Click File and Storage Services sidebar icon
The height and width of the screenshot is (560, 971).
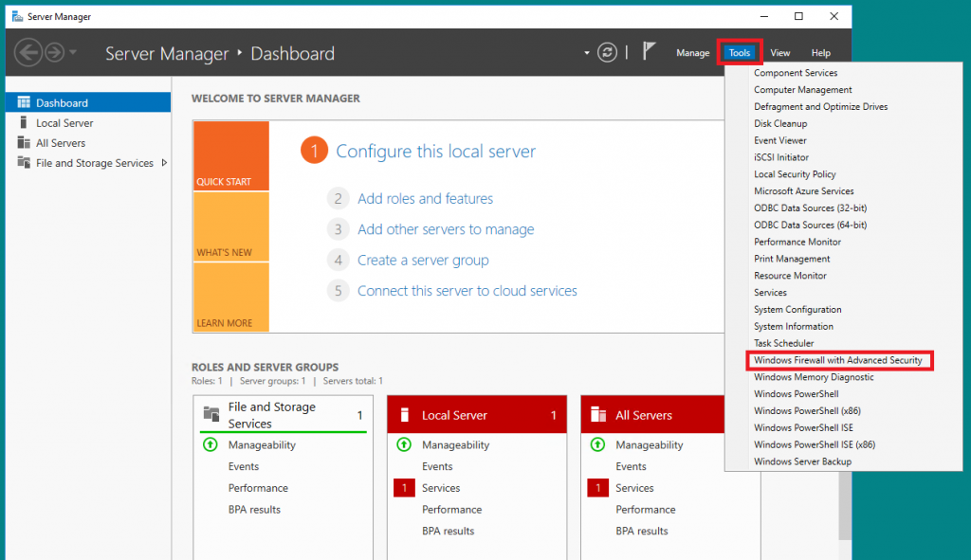[24, 162]
